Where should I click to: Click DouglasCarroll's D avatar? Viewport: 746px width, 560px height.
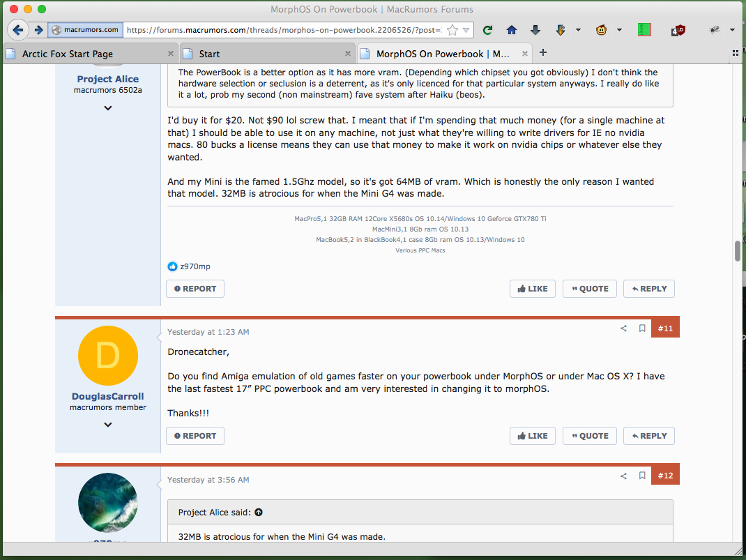pyautogui.click(x=108, y=356)
